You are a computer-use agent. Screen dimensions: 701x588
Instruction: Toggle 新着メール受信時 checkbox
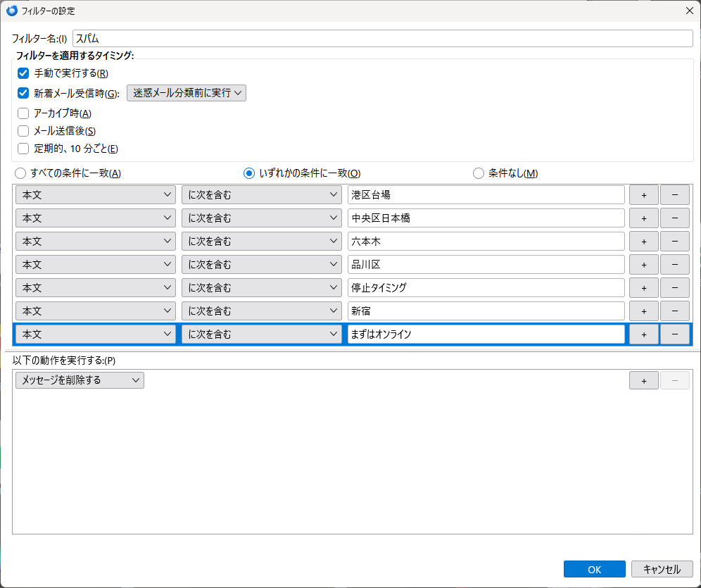tap(23, 93)
